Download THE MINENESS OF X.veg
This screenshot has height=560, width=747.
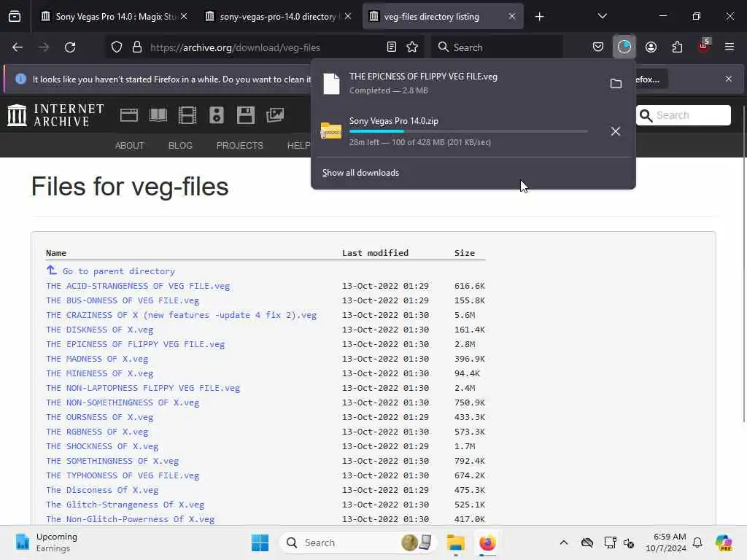click(x=99, y=373)
